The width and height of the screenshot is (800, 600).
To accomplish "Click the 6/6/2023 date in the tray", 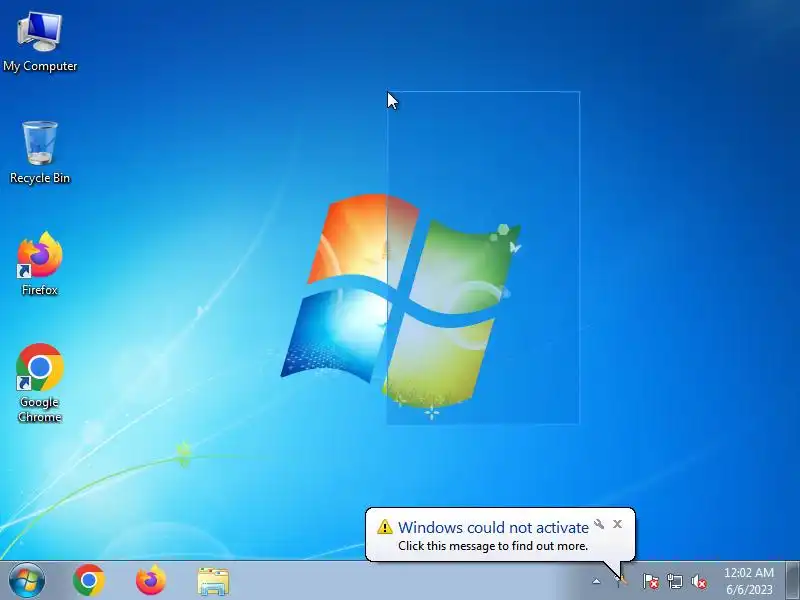I will tap(749, 589).
